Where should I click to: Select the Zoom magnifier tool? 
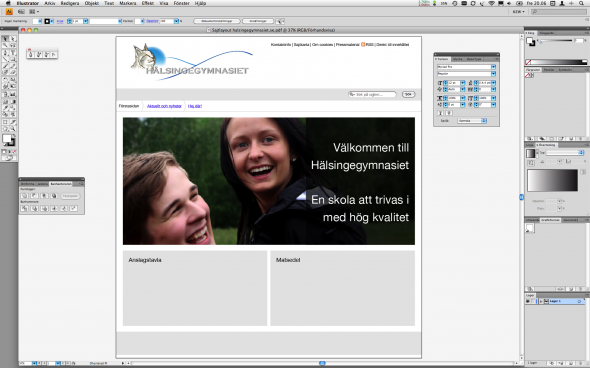point(13,129)
